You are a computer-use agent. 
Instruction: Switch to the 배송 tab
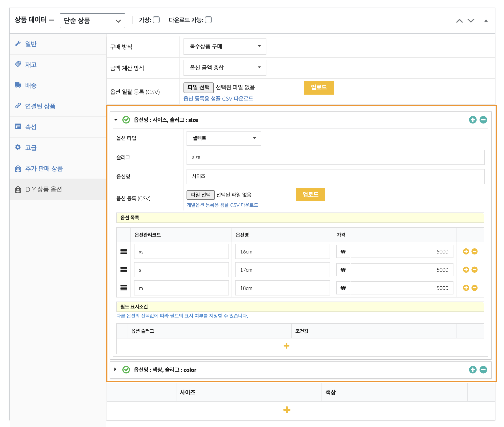(x=31, y=86)
